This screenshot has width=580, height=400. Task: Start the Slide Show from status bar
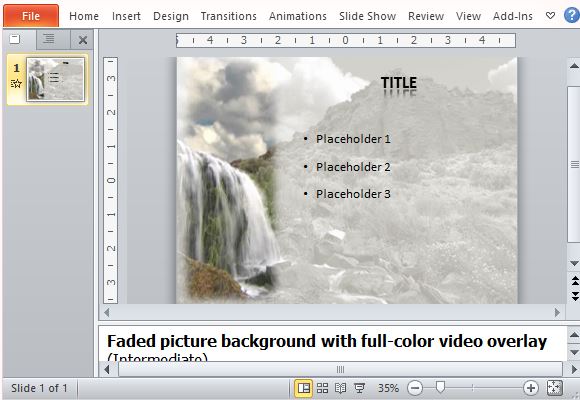pyautogui.click(x=359, y=388)
